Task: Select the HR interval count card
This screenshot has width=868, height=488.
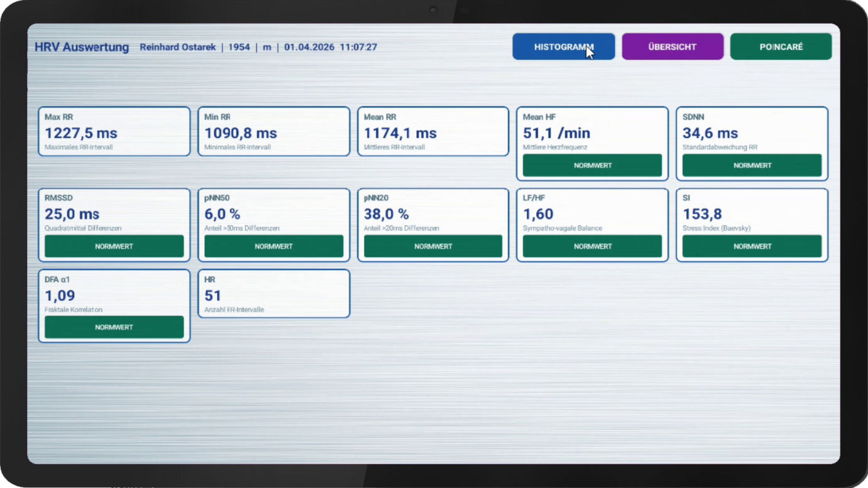Action: coord(273,293)
